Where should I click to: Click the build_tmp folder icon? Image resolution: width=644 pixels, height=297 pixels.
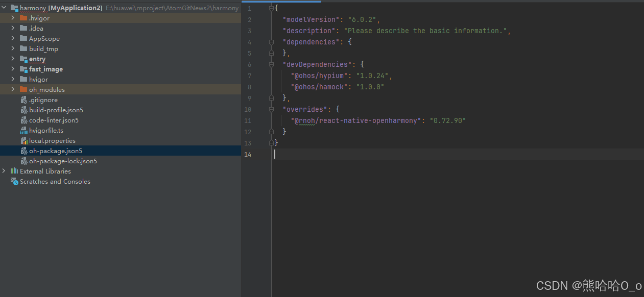[23, 48]
